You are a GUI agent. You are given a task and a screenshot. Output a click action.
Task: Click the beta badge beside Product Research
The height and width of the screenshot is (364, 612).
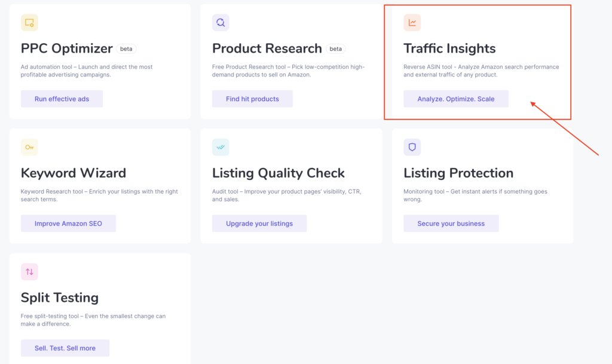coord(336,49)
